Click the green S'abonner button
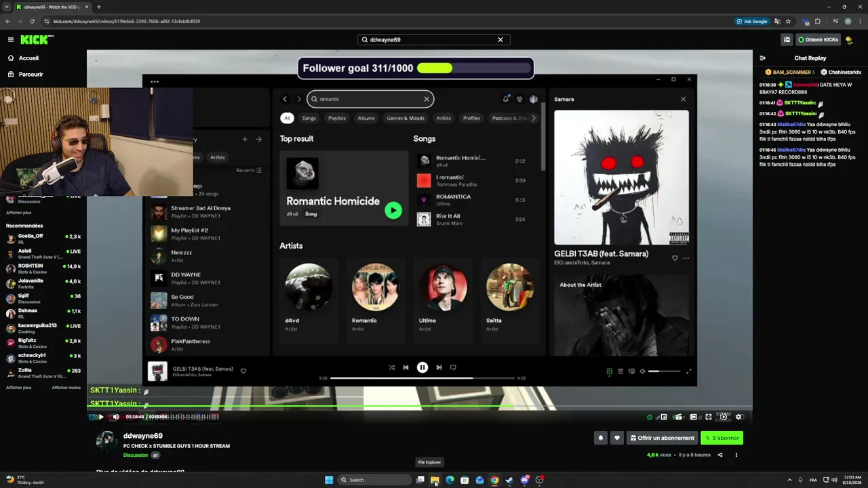 coord(722,438)
